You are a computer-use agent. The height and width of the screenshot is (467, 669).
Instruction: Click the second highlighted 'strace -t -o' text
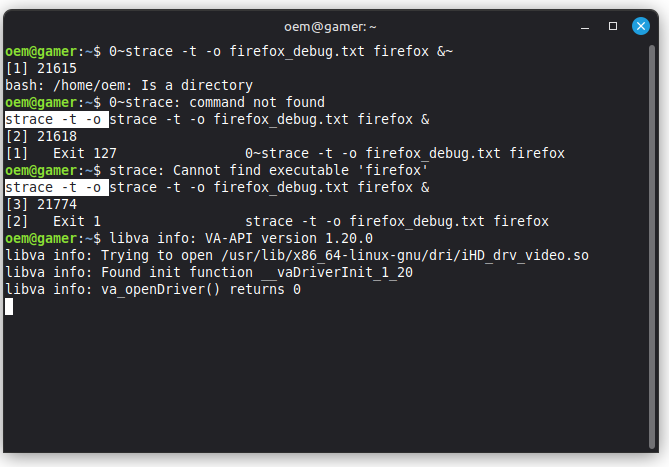click(55, 187)
